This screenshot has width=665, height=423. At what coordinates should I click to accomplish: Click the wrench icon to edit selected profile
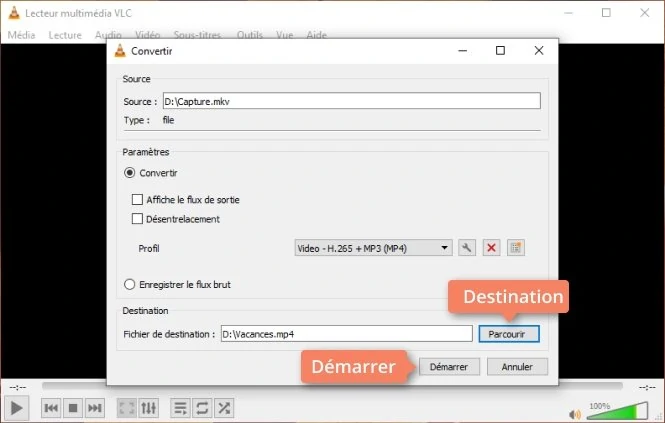click(x=467, y=248)
